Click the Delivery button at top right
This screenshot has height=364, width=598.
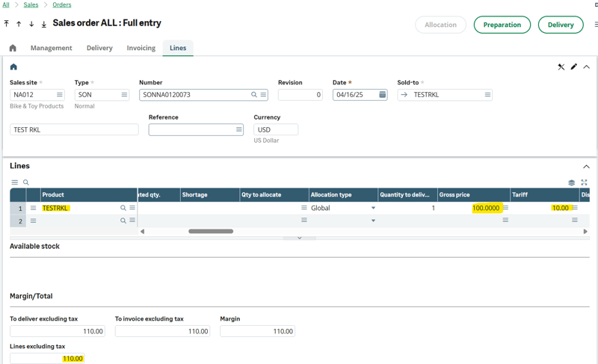[x=560, y=25]
